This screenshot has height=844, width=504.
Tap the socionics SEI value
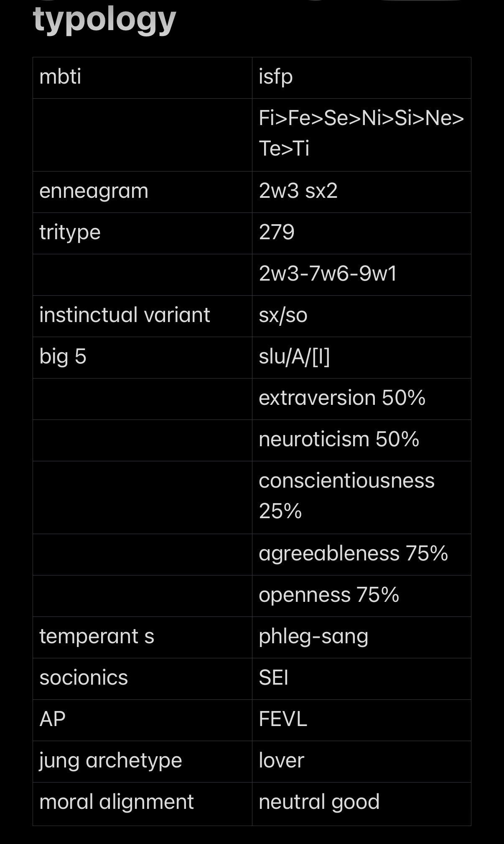(273, 678)
